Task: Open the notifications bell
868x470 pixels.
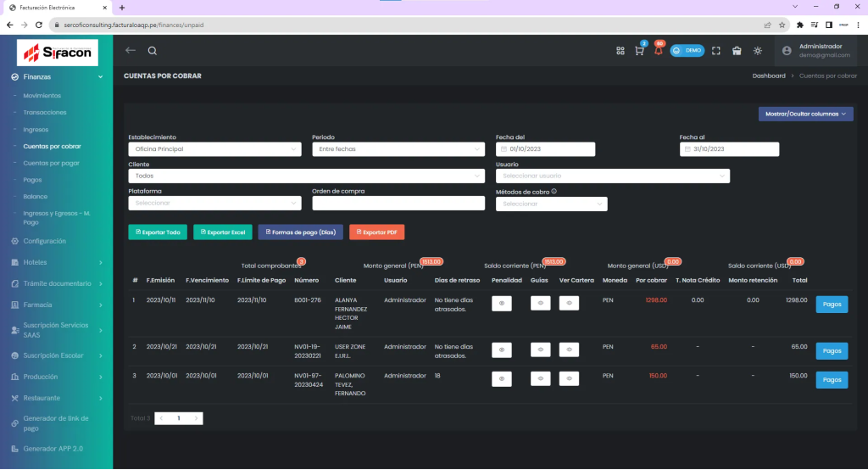Action: pyautogui.click(x=658, y=51)
